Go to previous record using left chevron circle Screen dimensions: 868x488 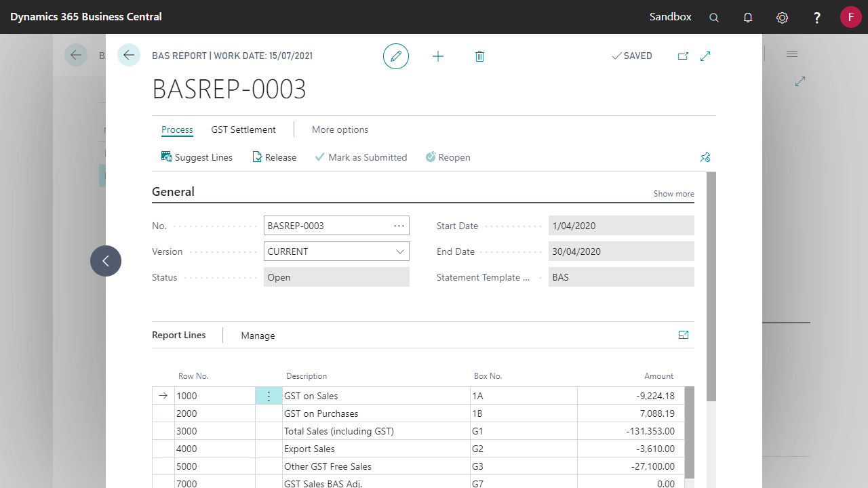[106, 261]
